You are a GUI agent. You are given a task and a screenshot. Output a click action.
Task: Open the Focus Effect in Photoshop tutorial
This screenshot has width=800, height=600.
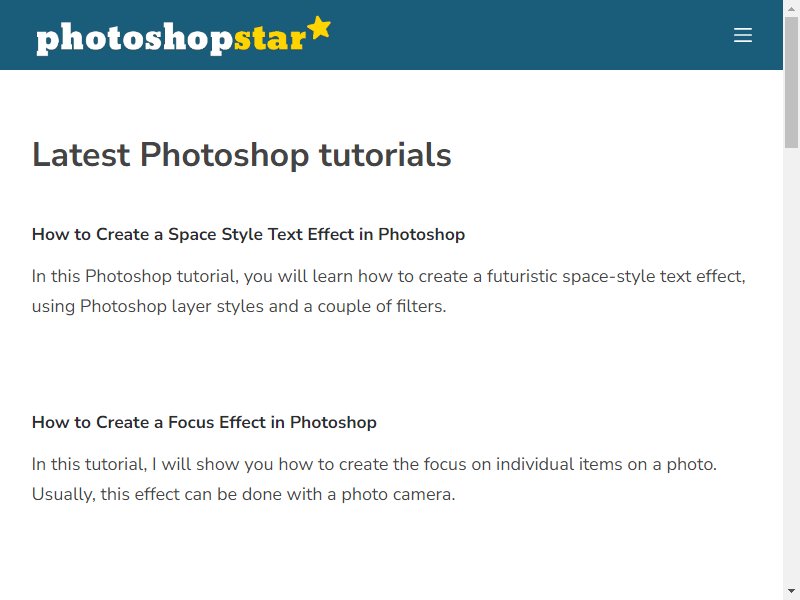tap(204, 422)
